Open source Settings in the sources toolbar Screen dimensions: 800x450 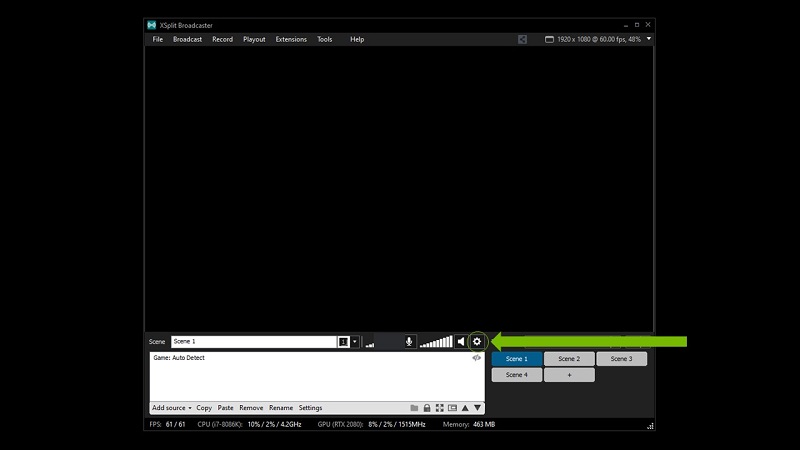pyautogui.click(x=311, y=408)
